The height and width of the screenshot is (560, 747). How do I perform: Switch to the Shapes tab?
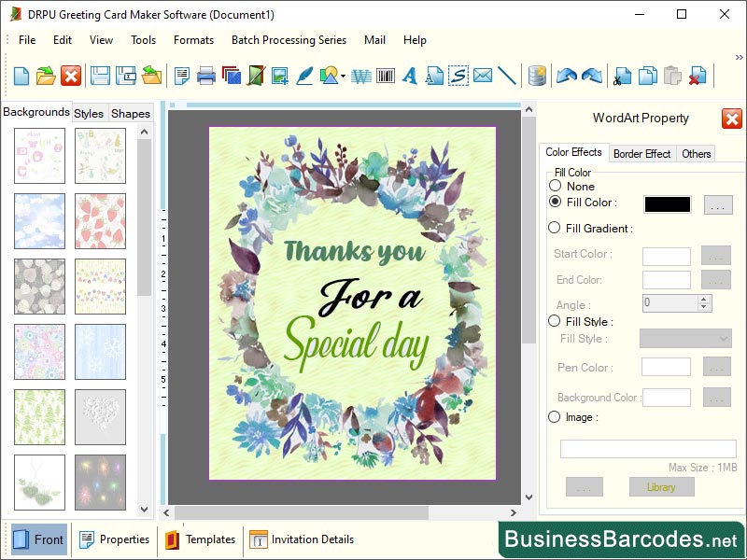[x=130, y=113]
